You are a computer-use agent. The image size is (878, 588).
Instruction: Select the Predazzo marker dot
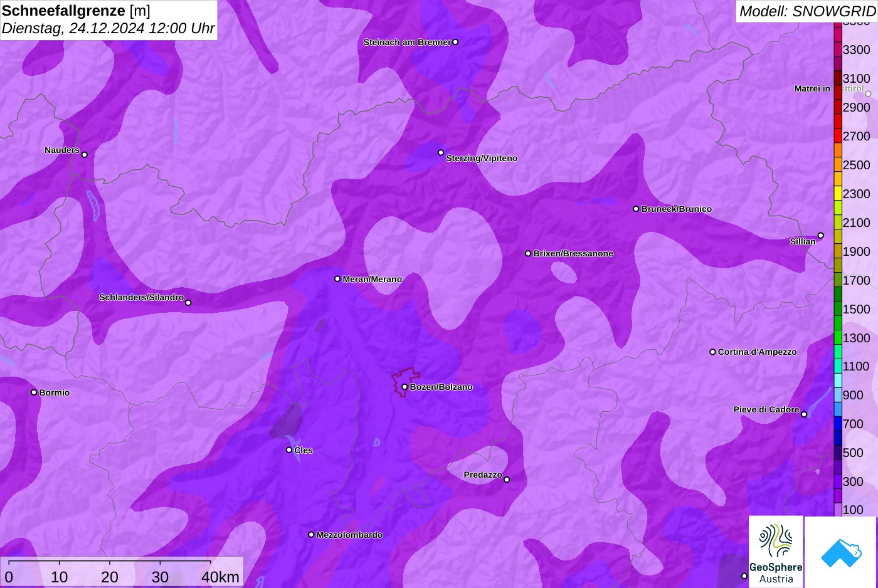[x=507, y=480]
